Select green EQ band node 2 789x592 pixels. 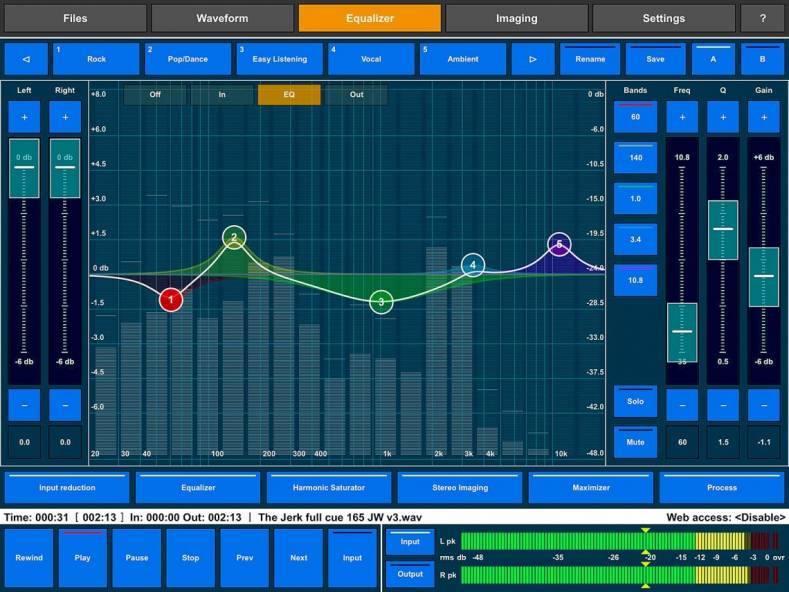click(234, 238)
